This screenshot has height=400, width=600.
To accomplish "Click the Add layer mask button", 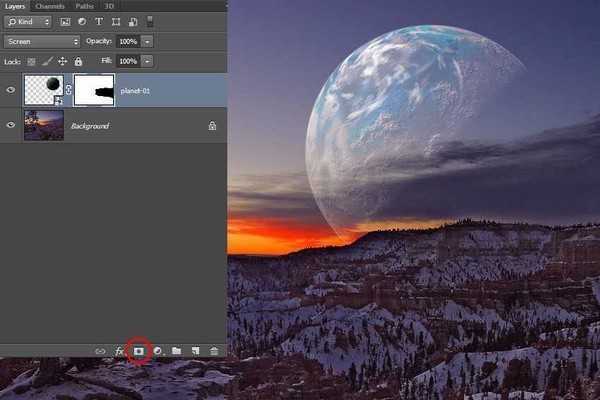I will pos(139,351).
